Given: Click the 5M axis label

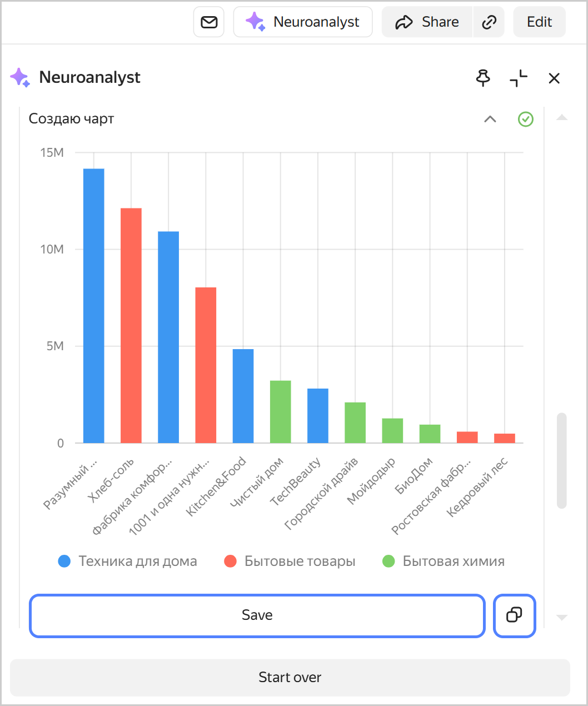Looking at the screenshot, I should [55, 346].
